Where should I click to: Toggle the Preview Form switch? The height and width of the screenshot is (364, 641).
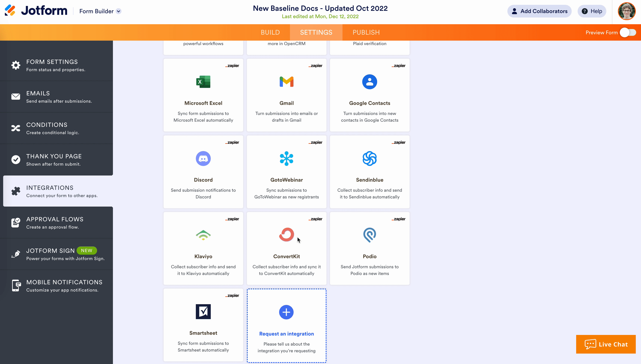628,32
